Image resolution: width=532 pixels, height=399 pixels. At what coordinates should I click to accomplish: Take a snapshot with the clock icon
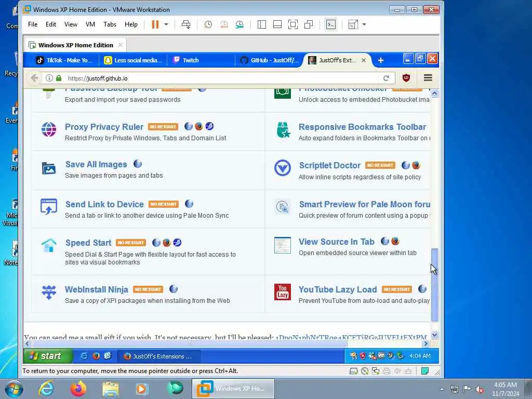[x=208, y=24]
